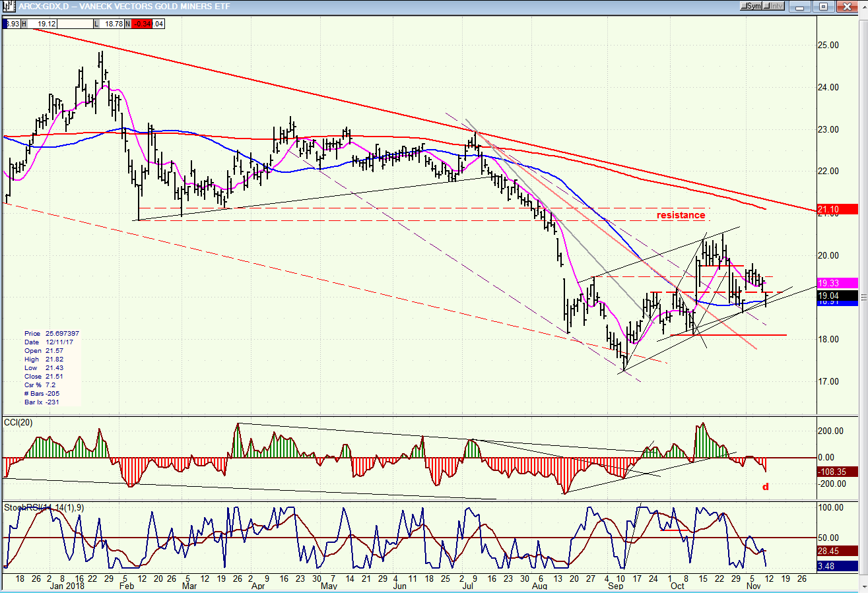Click the black 19.04 last price tag
This screenshot has height=593, width=868.
[837, 295]
